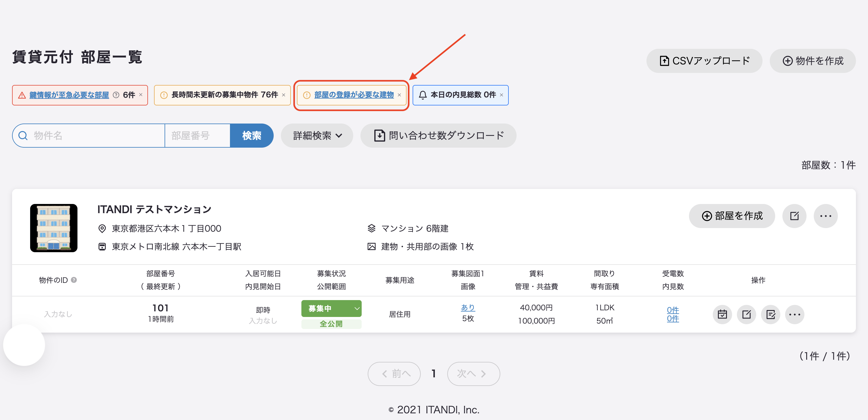Click the bell icon in 本日の内見総数
Screen dimensions: 868x420
[423, 95]
